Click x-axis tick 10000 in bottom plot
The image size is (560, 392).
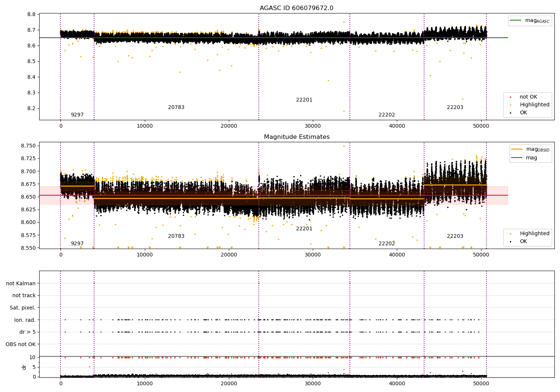(x=145, y=384)
